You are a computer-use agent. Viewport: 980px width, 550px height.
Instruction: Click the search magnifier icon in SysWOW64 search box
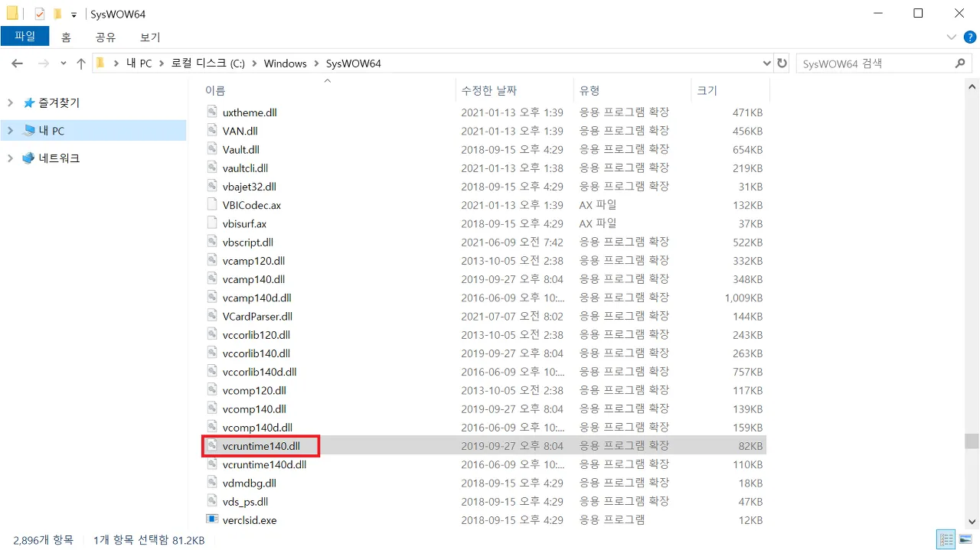(961, 63)
